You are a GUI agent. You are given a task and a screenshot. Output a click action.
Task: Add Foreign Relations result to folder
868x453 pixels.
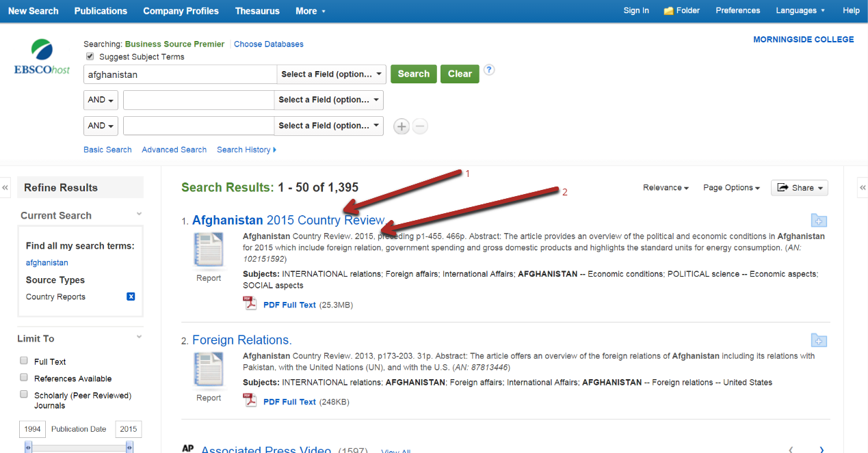coord(819,340)
